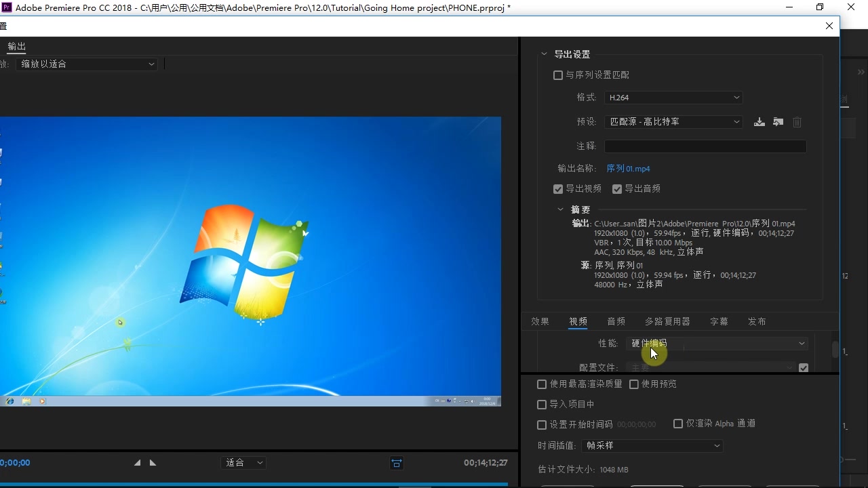Click the double chevron panel overflow icon

pos(861,72)
